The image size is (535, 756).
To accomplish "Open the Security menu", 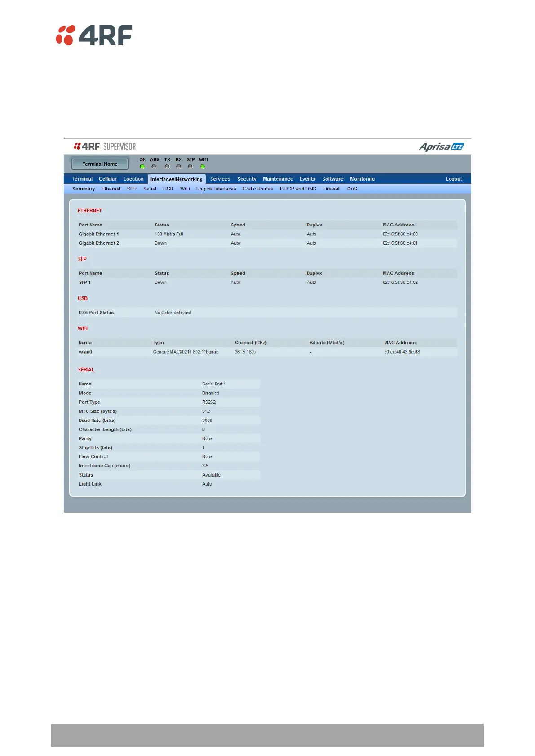I will click(x=247, y=179).
